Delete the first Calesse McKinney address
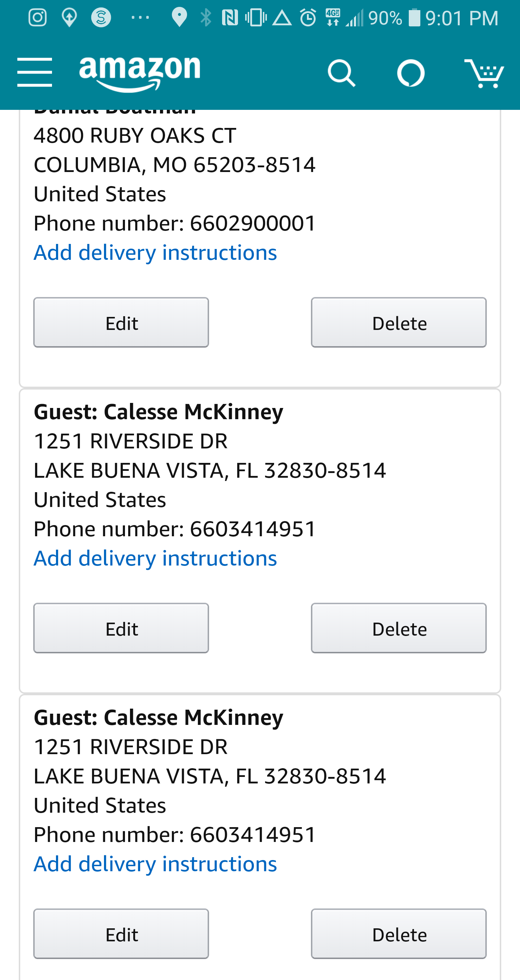This screenshot has width=520, height=980. coord(399,628)
